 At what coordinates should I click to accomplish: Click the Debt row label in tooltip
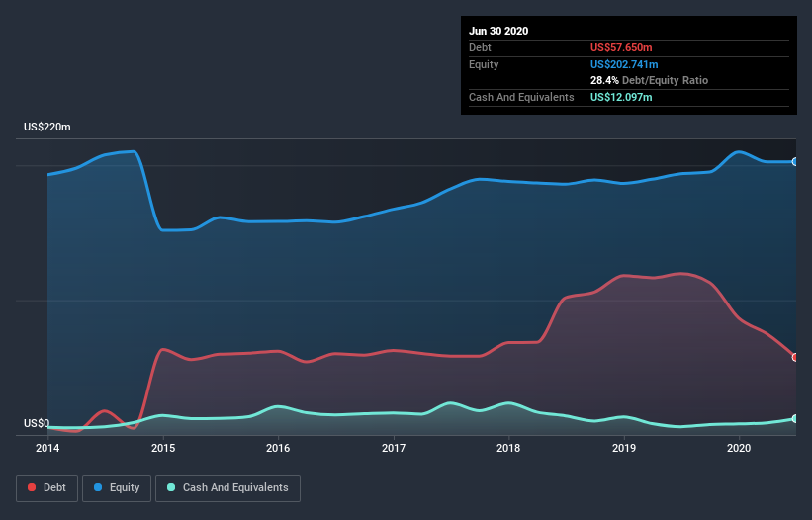[480, 47]
